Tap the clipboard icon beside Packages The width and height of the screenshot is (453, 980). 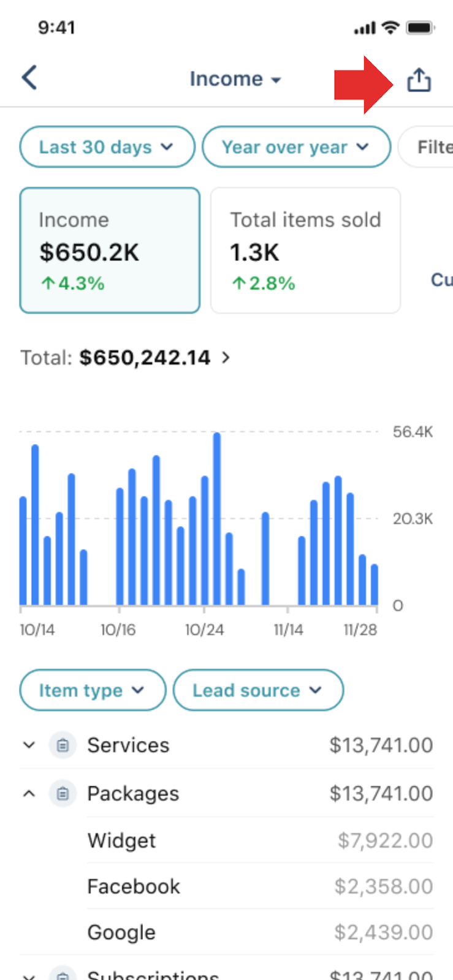click(62, 793)
